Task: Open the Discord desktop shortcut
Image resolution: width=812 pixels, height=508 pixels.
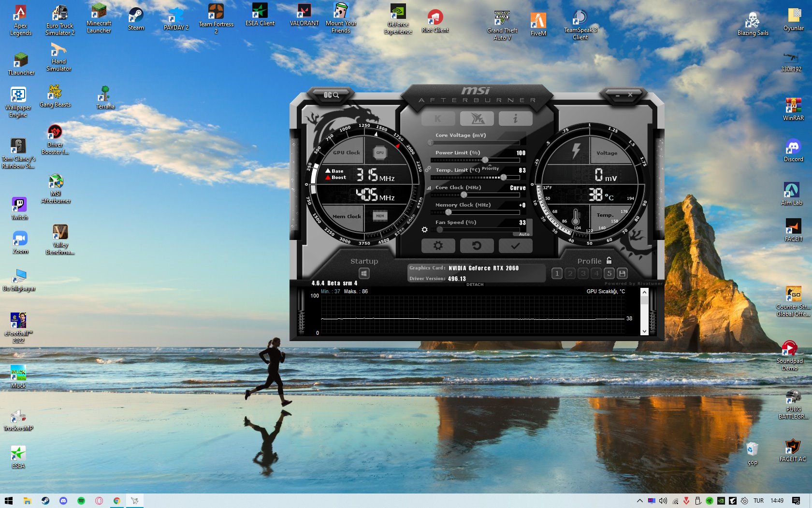Action: coord(793,150)
